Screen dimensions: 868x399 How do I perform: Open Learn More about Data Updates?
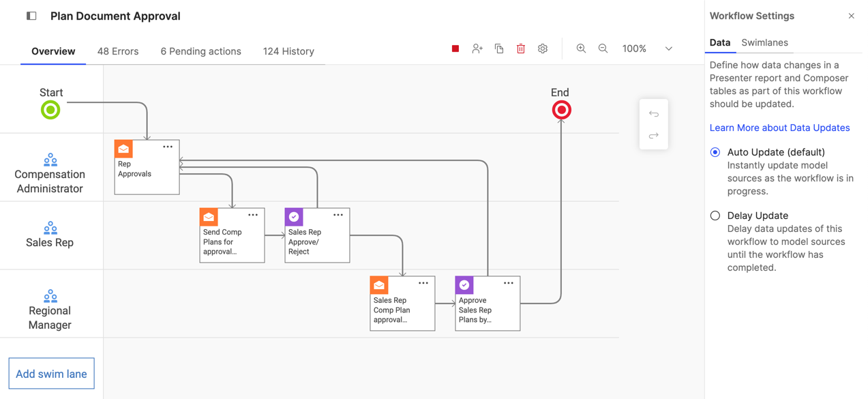click(x=779, y=128)
